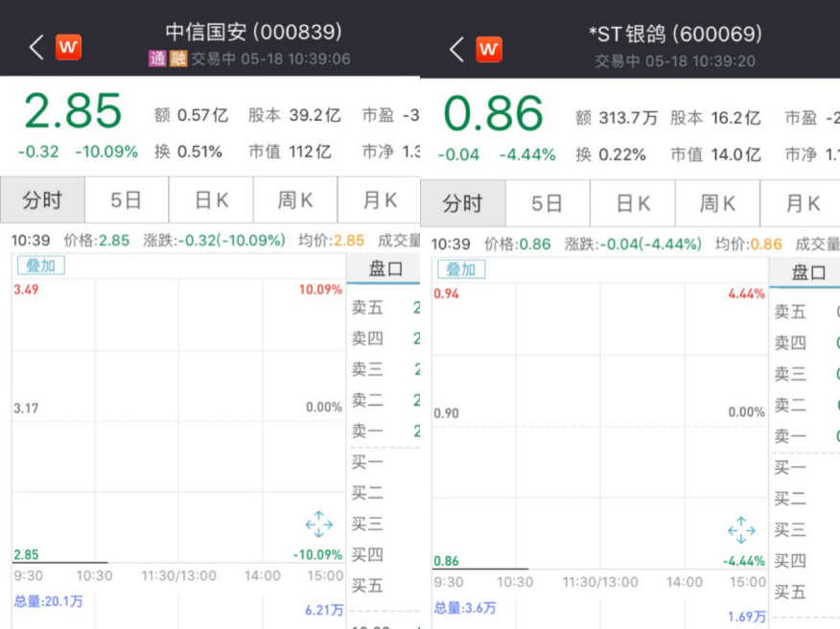Select 周K tab for 中信国安
Screen dimensions: 840x629
[x=295, y=199]
